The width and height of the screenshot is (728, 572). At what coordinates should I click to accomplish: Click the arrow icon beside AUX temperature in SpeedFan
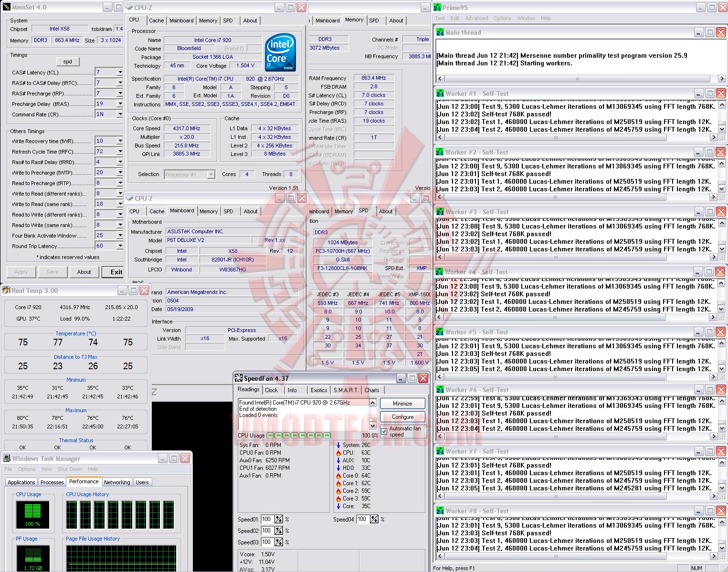coord(338,460)
